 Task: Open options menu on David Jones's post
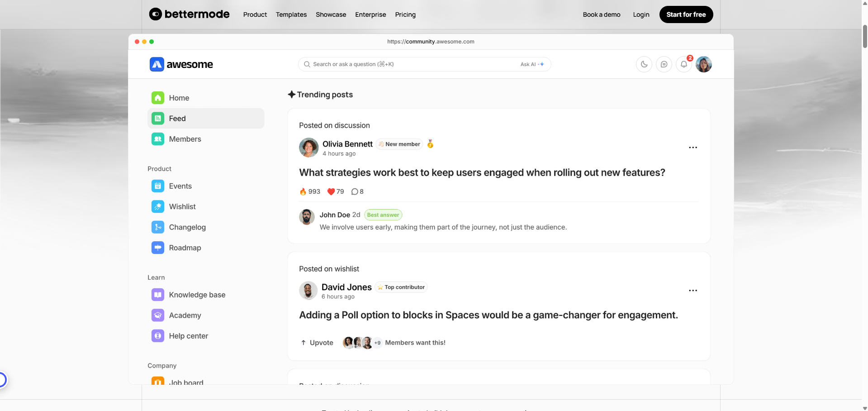(693, 291)
